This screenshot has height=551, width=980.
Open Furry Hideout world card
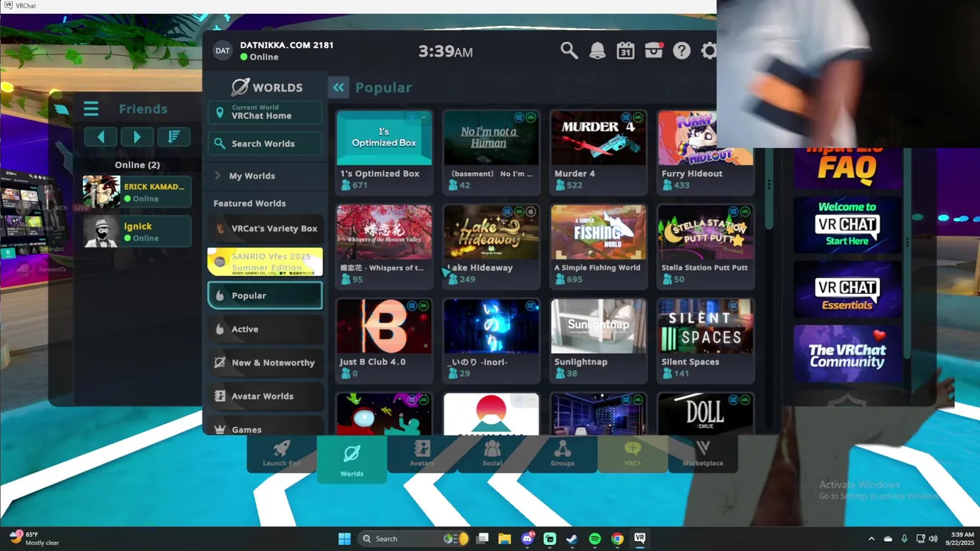click(x=706, y=152)
